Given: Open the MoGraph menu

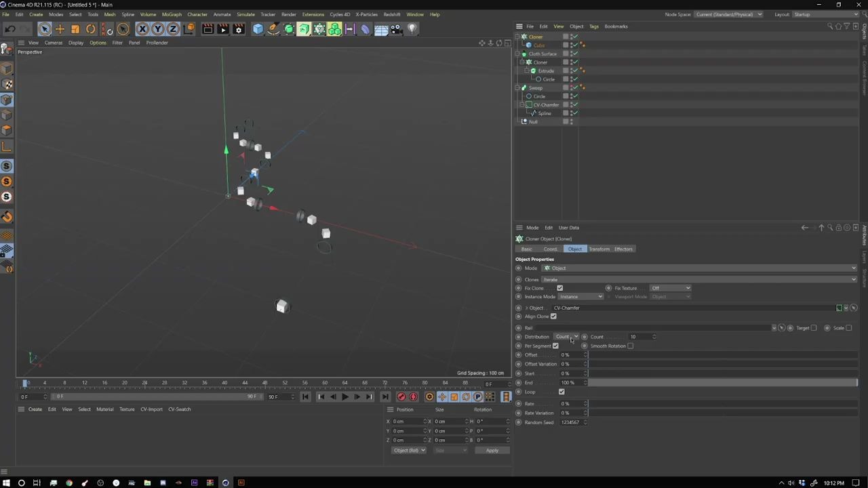Looking at the screenshot, I should (172, 14).
